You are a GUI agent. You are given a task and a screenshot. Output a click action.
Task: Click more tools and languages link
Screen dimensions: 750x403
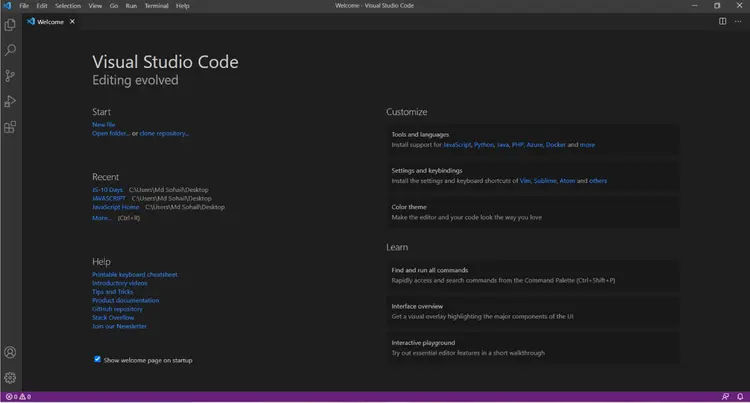[587, 145]
